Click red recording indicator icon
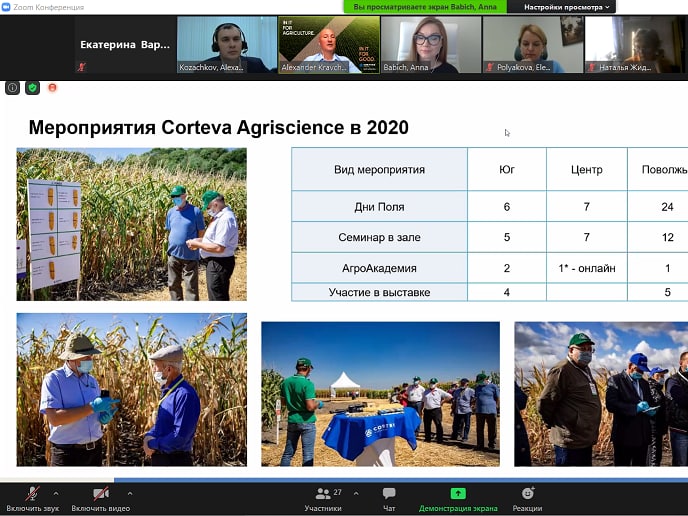This screenshot has height=516, width=688. [x=52, y=88]
